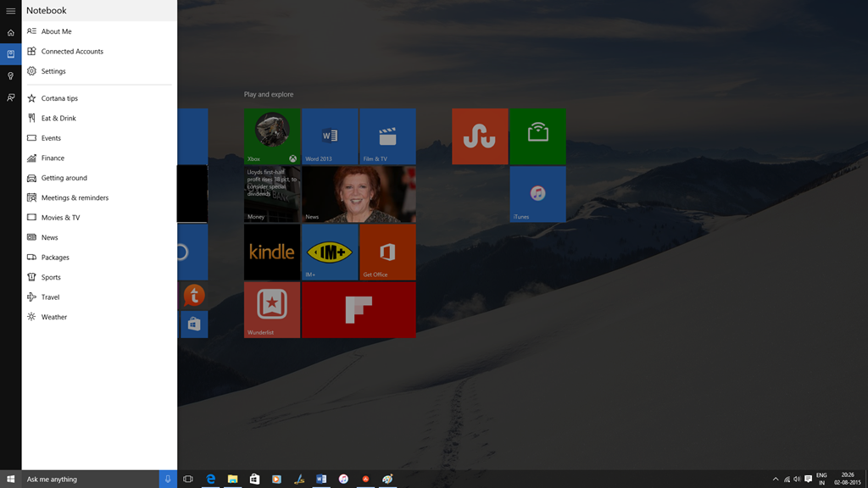Open the green wireless display tile

[537, 136]
